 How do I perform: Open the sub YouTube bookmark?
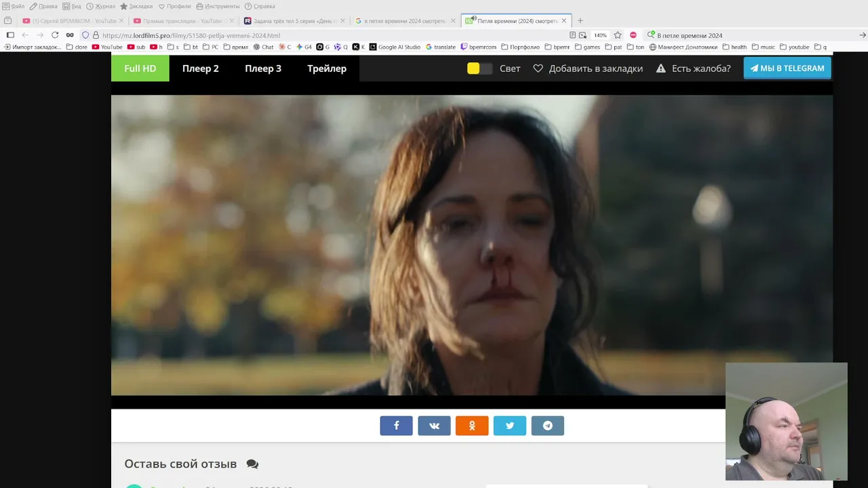136,47
